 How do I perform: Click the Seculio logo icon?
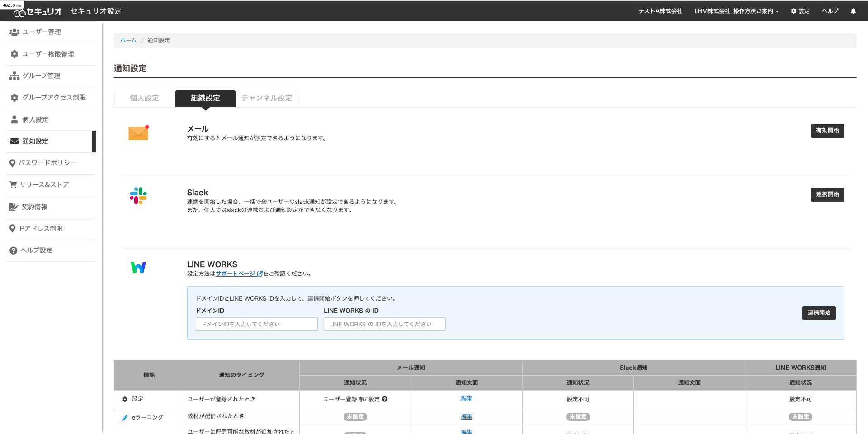point(19,13)
